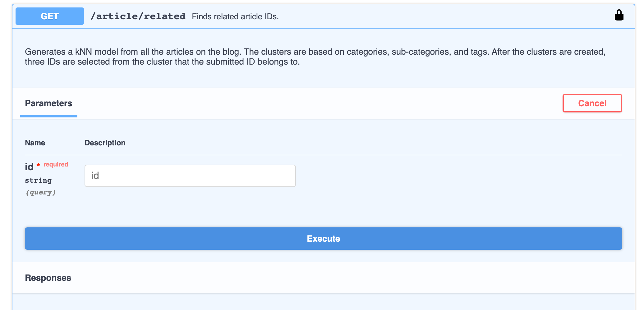Screen dimensions: 644x310
Task: Click the blue GET method badge
Action: [50, 16]
